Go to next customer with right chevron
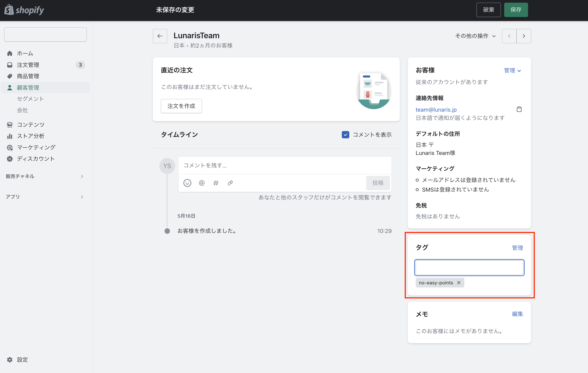The width and height of the screenshot is (588, 373). pos(524,36)
